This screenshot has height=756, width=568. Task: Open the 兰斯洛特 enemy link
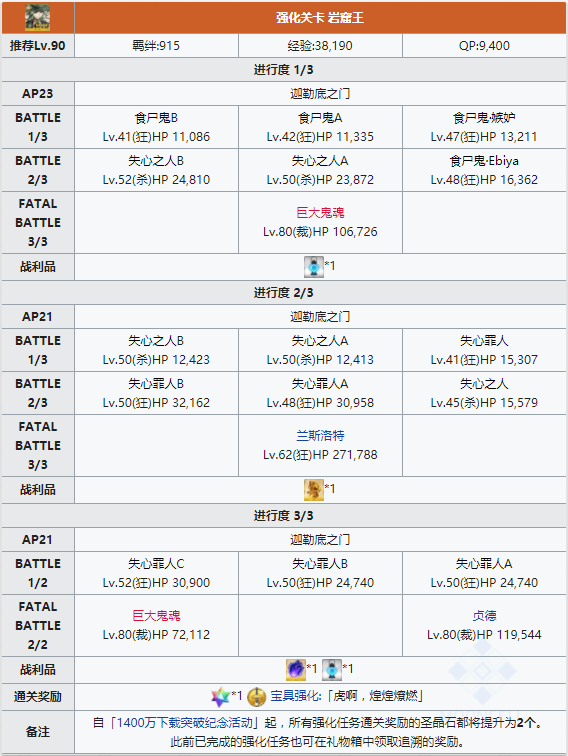coord(320,436)
